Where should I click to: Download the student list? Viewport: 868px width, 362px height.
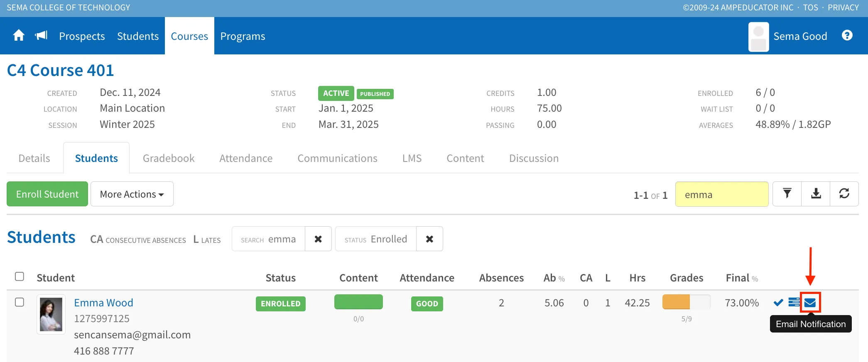click(x=816, y=194)
